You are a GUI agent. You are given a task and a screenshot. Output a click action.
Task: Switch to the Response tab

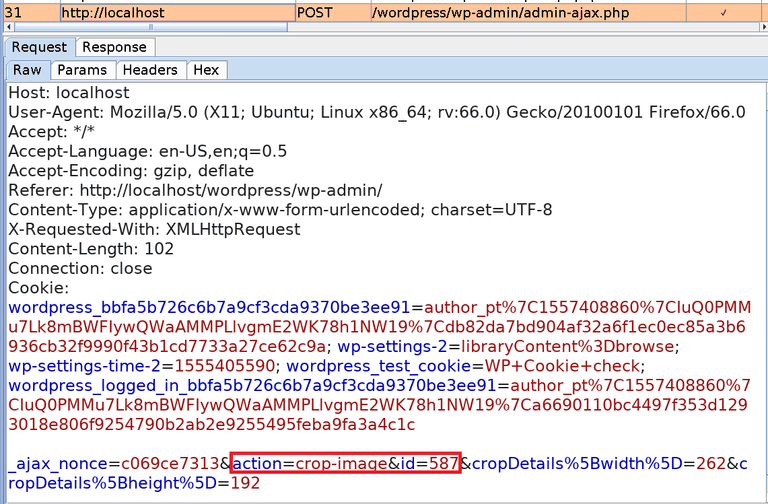tap(115, 47)
